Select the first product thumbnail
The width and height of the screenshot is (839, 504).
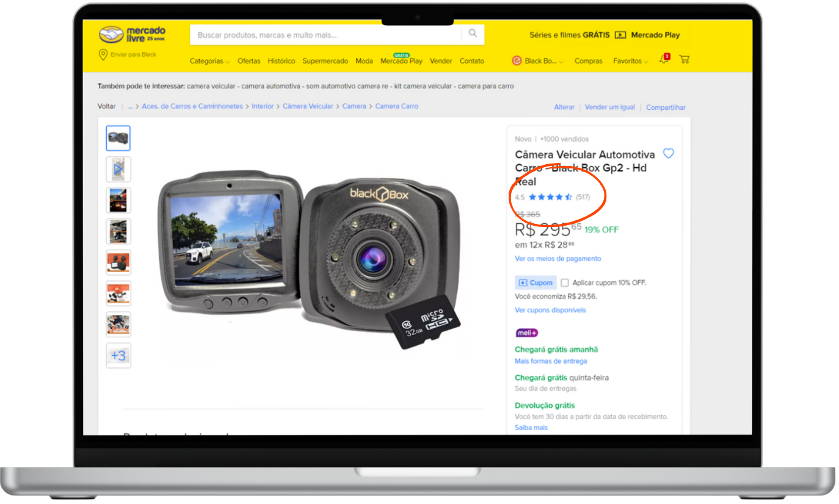pyautogui.click(x=118, y=139)
